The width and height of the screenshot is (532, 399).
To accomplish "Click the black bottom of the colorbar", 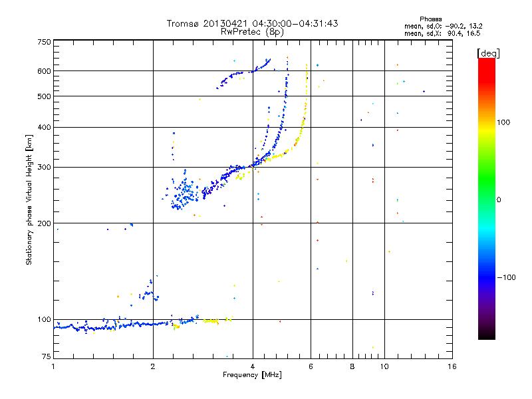I will [x=487, y=334].
